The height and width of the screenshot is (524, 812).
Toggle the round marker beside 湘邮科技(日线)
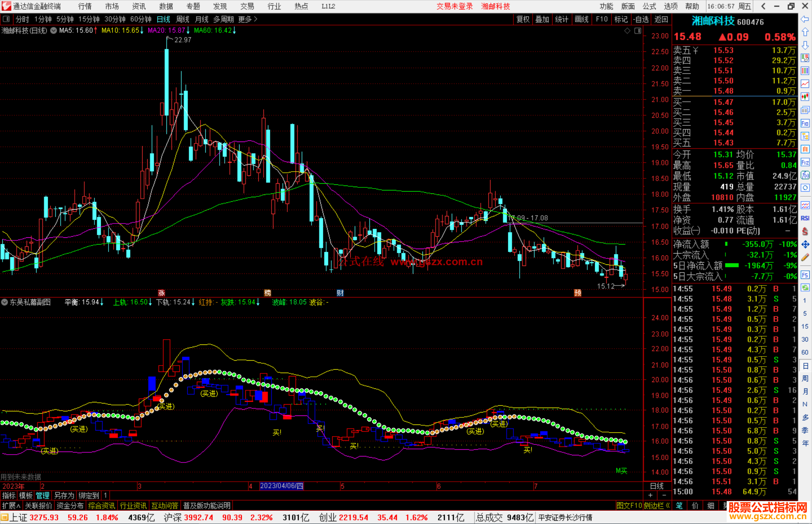tap(54, 30)
